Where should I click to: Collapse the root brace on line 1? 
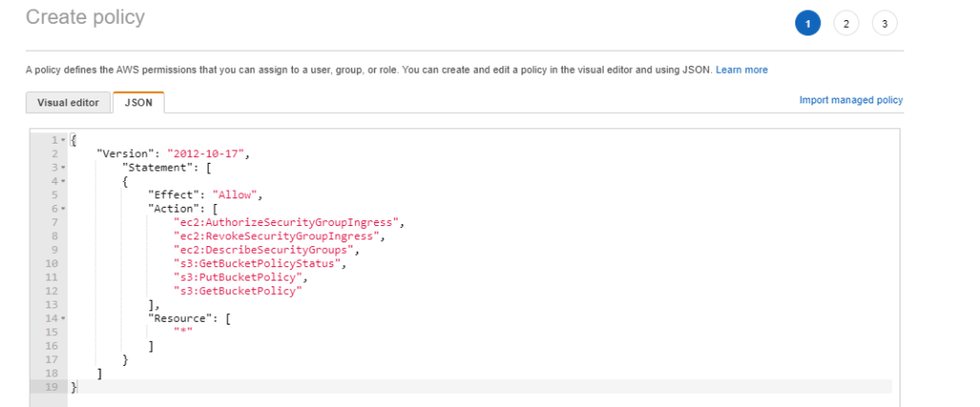pyautogui.click(x=63, y=141)
